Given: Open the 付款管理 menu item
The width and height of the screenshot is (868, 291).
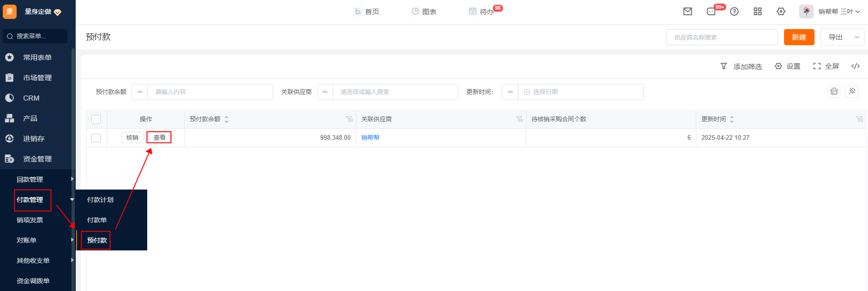Looking at the screenshot, I should (30, 200).
